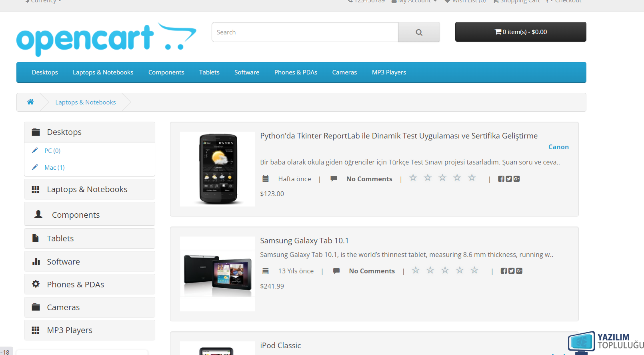Click the bar chart icon beside sidebar Software
Screen dimensions: 644x355
36,261
